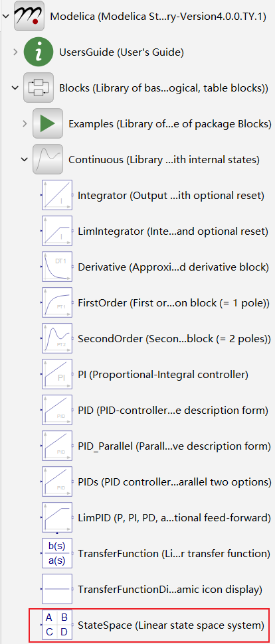Click the Integrator block icon
The width and height of the screenshot is (275, 644).
pos(56,196)
